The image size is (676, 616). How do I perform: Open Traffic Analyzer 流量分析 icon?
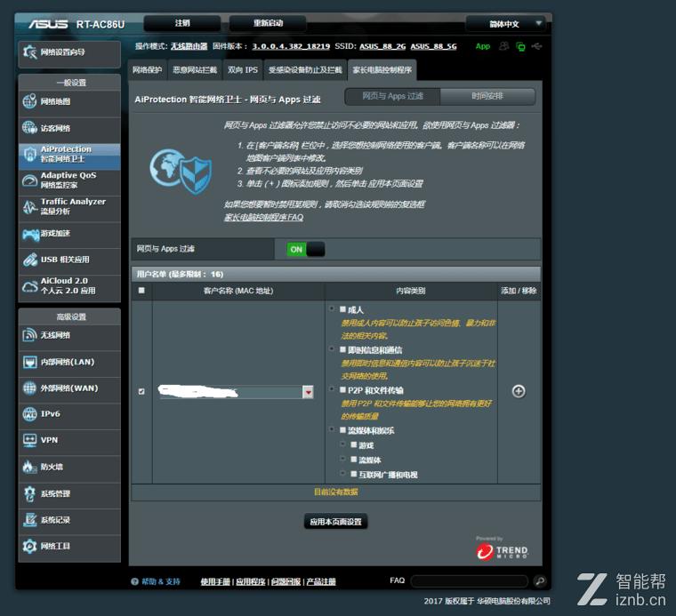point(29,207)
